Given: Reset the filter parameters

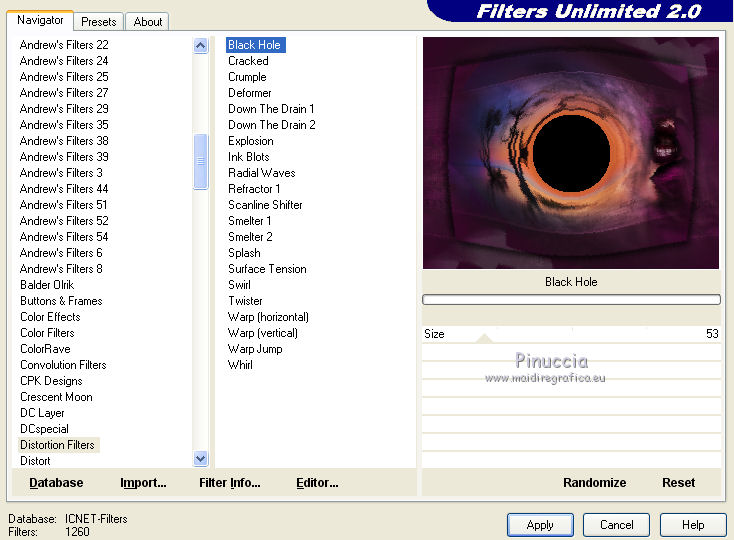Looking at the screenshot, I should tap(678, 482).
